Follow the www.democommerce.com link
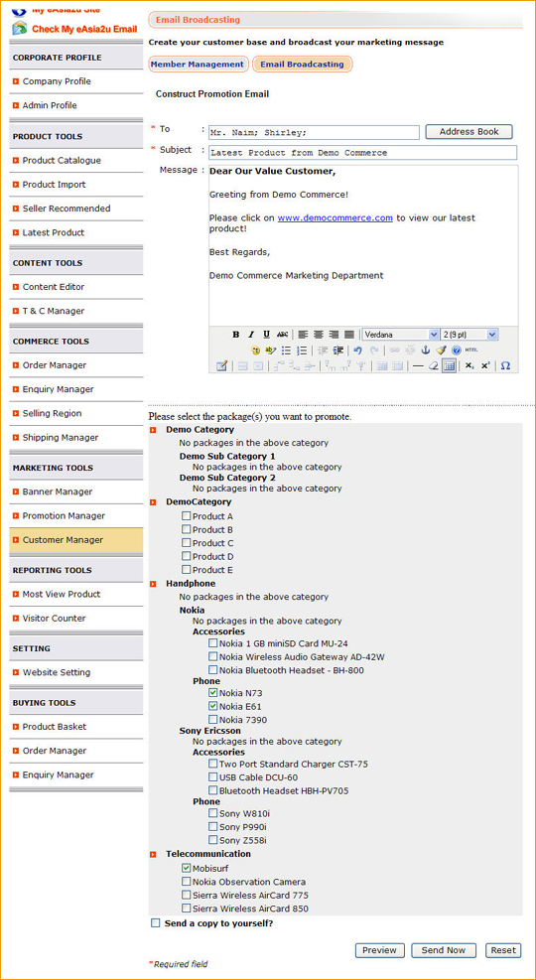The image size is (536, 980). pyautogui.click(x=335, y=218)
